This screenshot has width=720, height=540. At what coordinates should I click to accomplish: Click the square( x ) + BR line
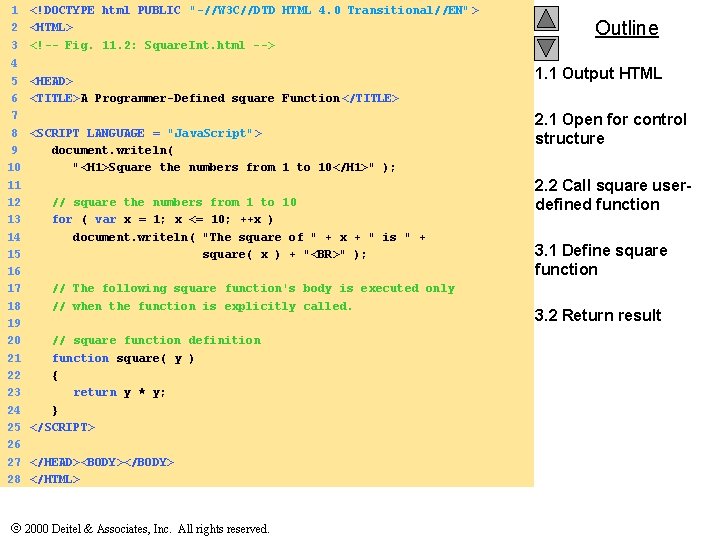[x=284, y=254]
